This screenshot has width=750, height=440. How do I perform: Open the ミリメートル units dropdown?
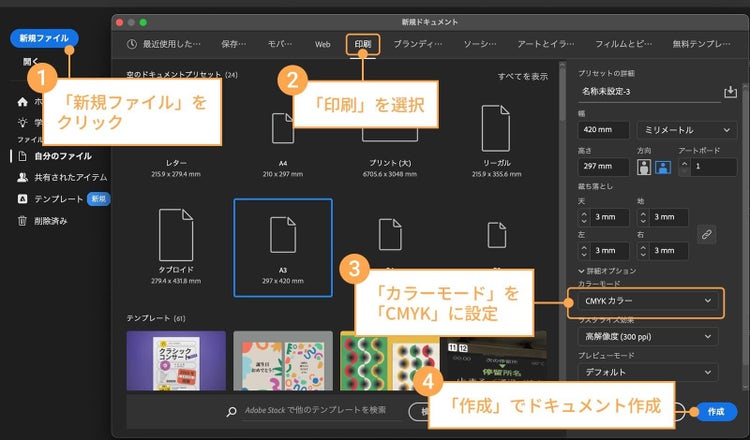pos(687,130)
